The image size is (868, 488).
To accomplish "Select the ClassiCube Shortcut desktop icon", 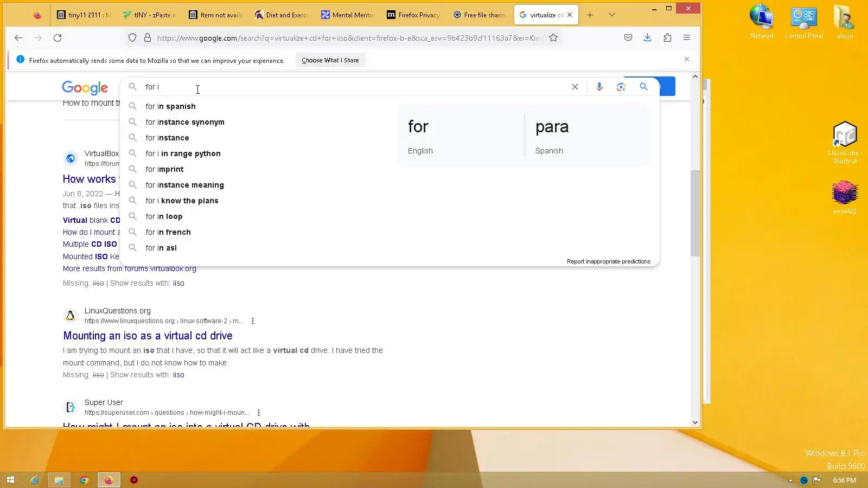I will 845,143.
